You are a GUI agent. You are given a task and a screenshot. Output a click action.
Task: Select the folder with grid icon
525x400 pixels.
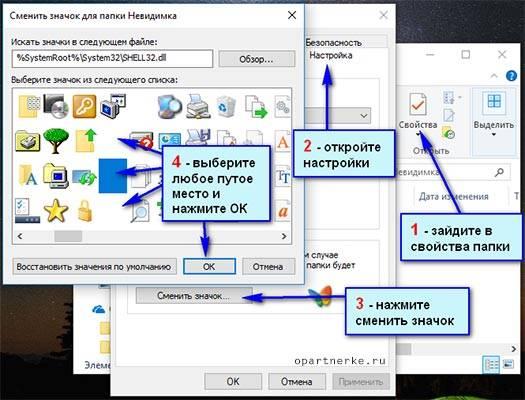[x=29, y=106]
